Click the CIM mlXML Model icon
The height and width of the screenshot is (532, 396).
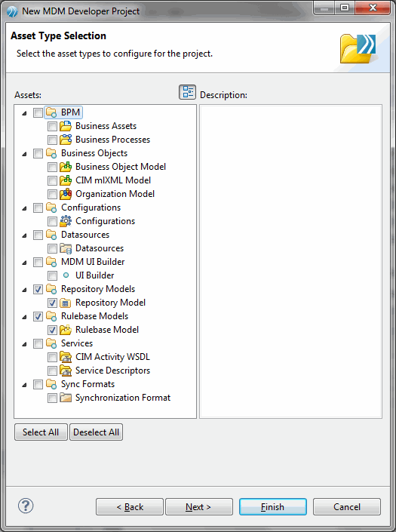[x=66, y=180]
